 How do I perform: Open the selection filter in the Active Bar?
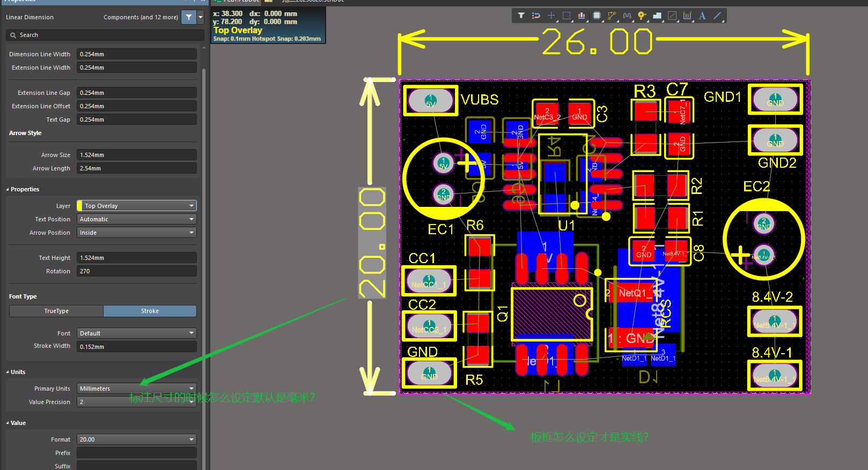(x=521, y=16)
